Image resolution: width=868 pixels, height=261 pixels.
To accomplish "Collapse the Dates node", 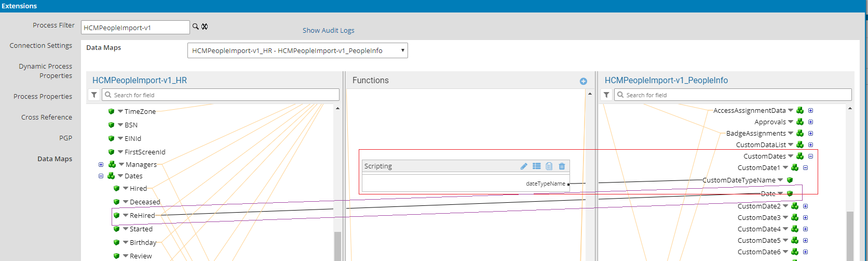I will coord(101,176).
